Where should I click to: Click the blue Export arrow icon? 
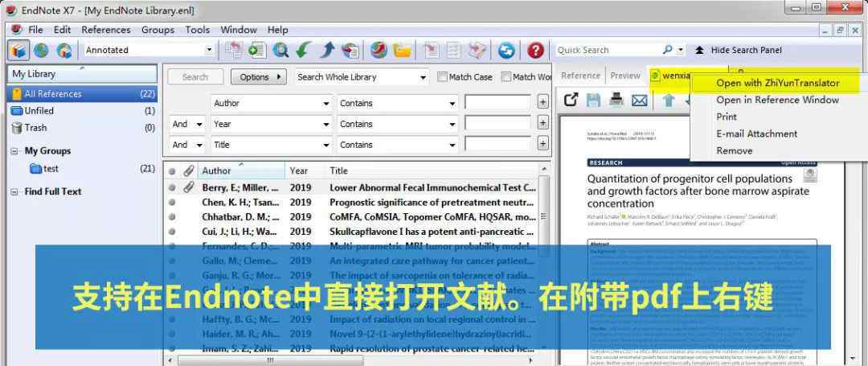click(x=326, y=51)
